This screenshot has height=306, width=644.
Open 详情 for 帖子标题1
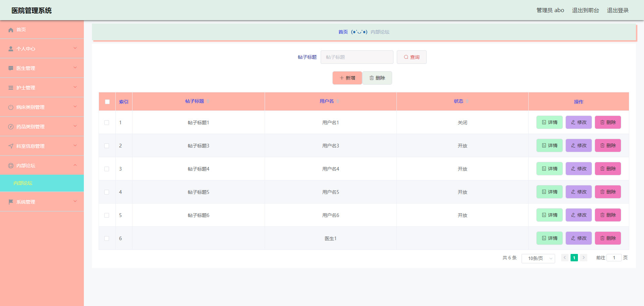[549, 122]
